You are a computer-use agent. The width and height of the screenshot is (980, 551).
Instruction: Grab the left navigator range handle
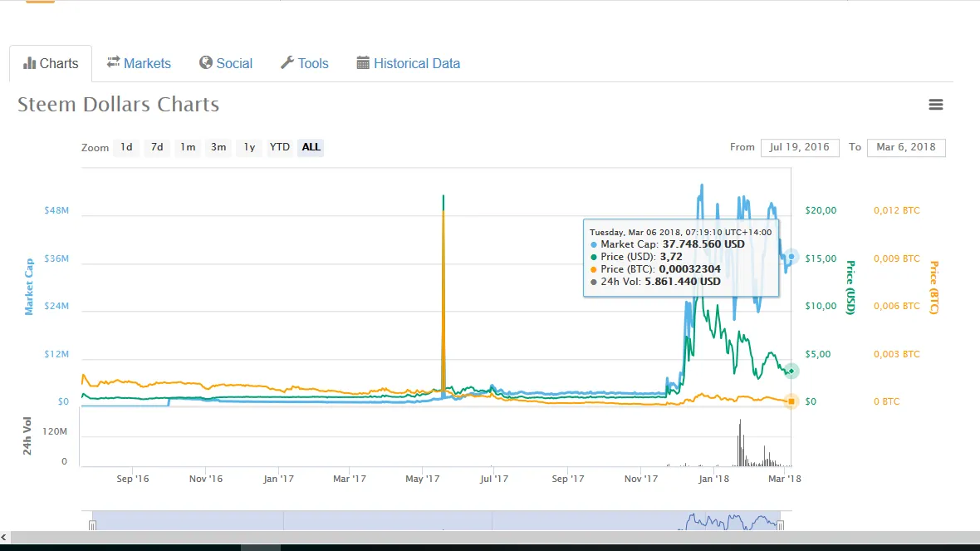pyautogui.click(x=92, y=525)
